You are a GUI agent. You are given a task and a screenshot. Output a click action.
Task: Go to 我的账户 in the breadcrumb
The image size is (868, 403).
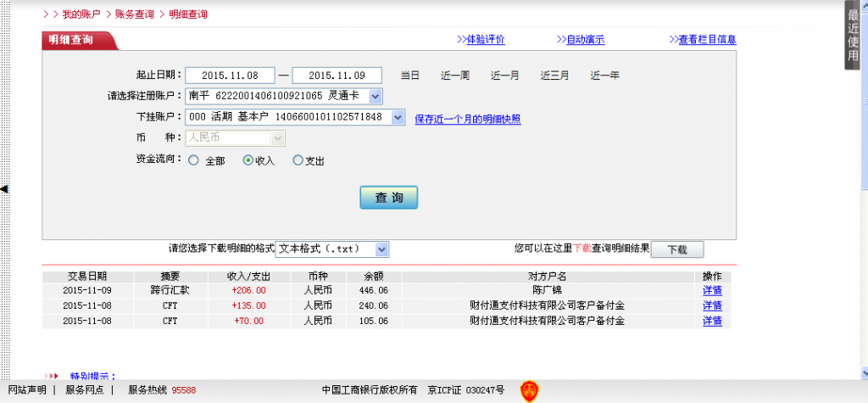[81, 14]
